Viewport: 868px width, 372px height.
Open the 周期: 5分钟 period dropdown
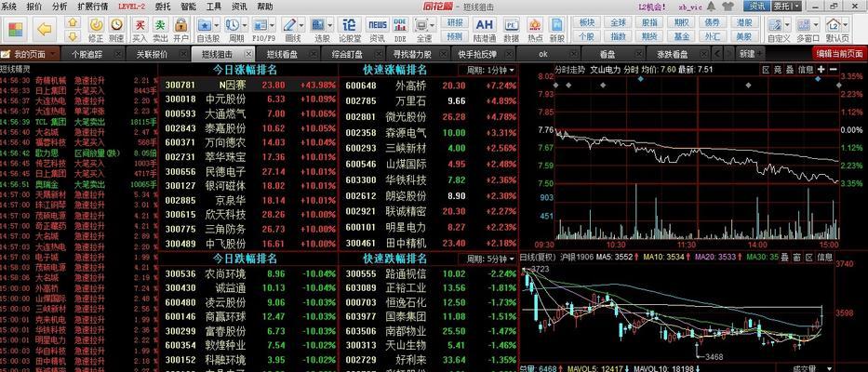[487, 259]
